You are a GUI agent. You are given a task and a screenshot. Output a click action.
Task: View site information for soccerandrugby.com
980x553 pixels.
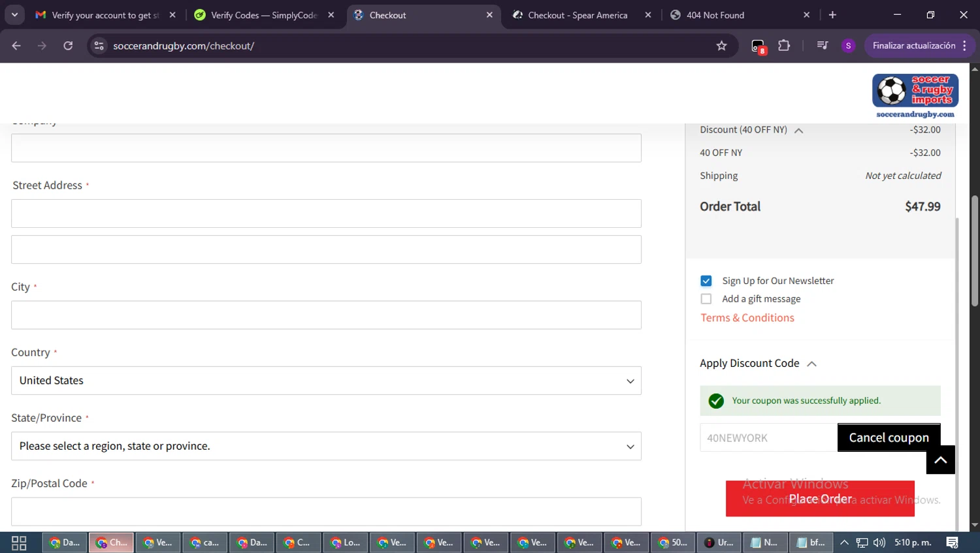pos(99,46)
